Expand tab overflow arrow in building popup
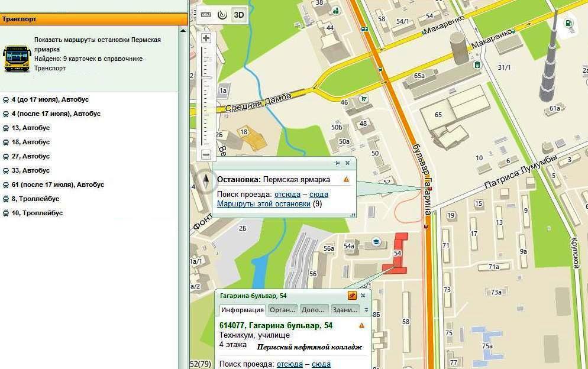Image resolution: width=588 pixels, height=369 pixels. click(x=366, y=310)
